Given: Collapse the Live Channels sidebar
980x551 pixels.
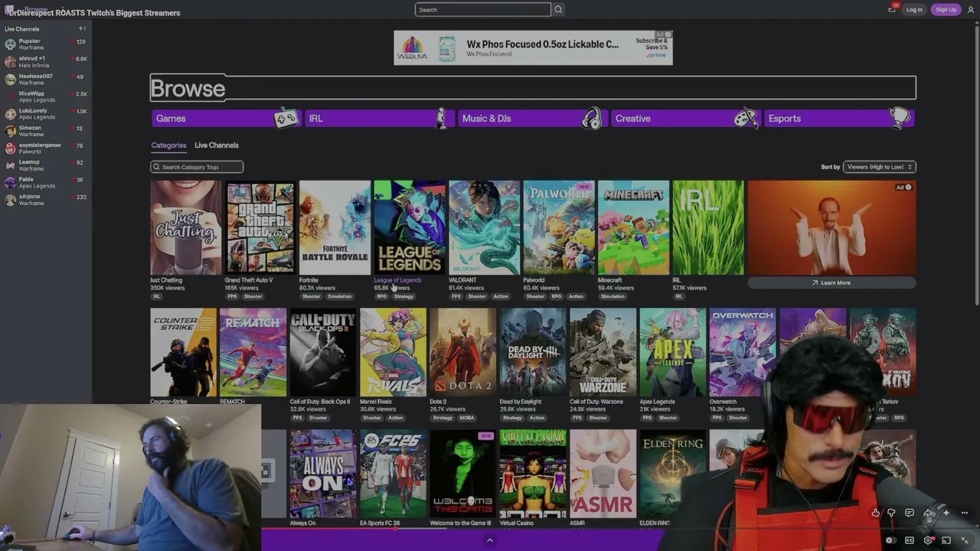Looking at the screenshot, I should (x=82, y=28).
